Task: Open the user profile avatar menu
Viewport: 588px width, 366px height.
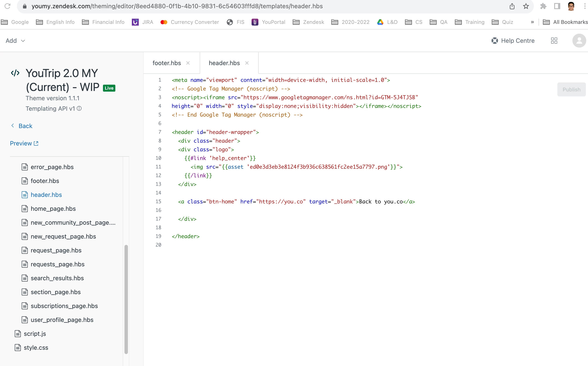Action: coord(579,41)
